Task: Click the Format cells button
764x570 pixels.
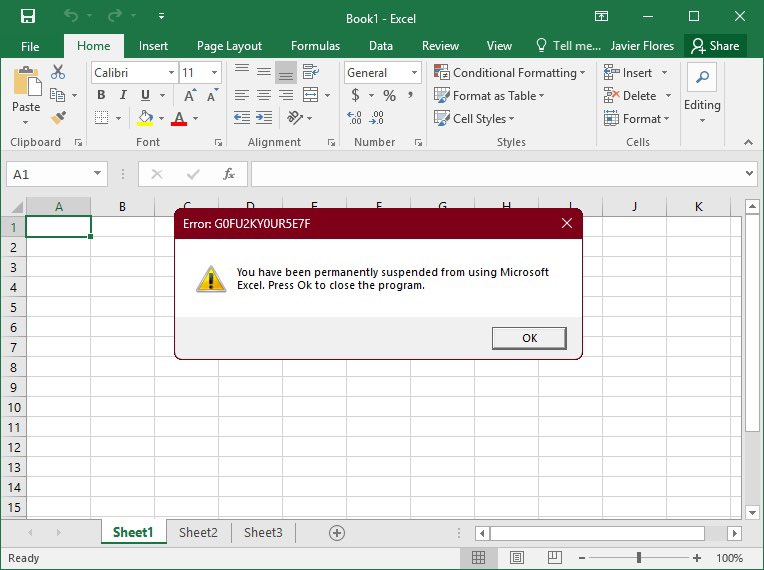Action: tap(636, 118)
